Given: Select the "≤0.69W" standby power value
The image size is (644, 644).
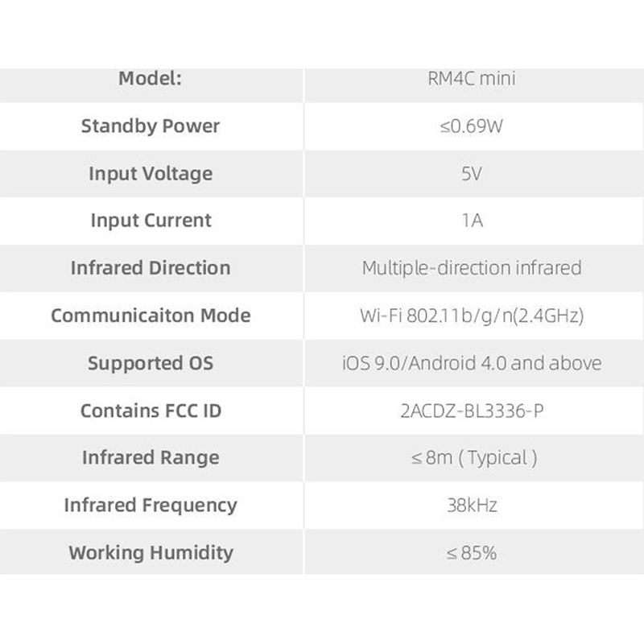Looking at the screenshot, I should [x=472, y=126].
